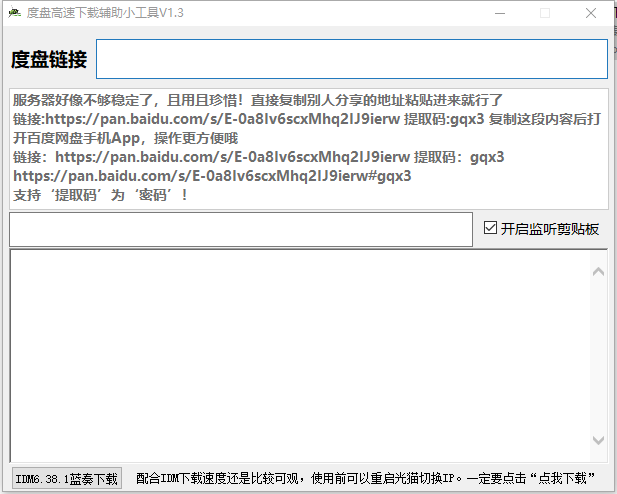Click the line 开百度网盘手机App，操作更方便哦
The height and width of the screenshot is (494, 617).
coord(126,138)
